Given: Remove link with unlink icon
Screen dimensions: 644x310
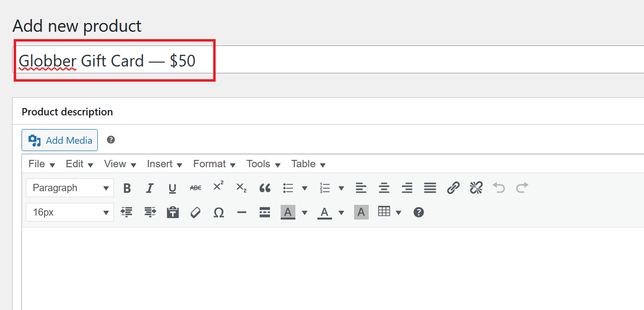Looking at the screenshot, I should click(476, 188).
